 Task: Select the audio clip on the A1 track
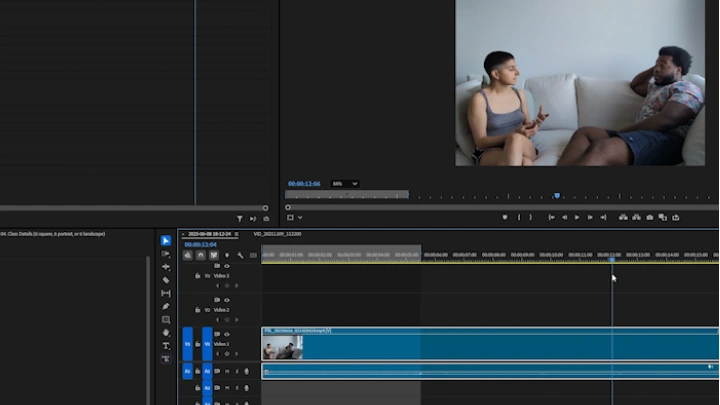pyautogui.click(x=490, y=371)
